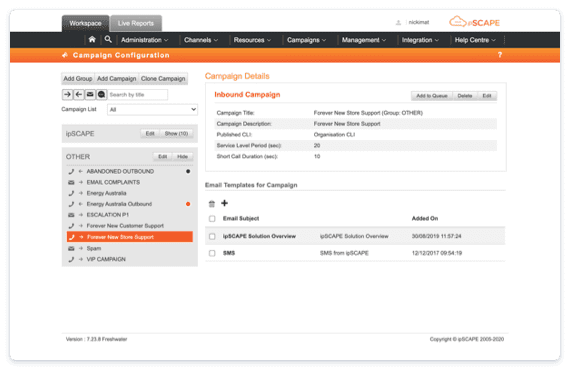Filter campaigns by email envelope icon
The height and width of the screenshot is (370, 570).
pos(90,94)
